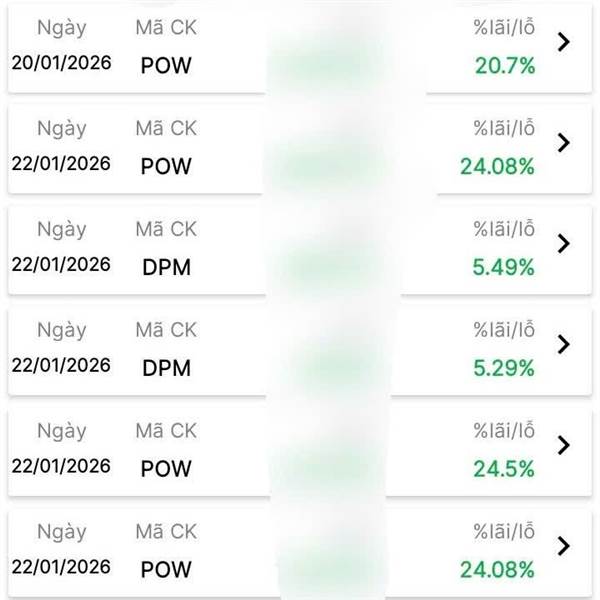The height and width of the screenshot is (600, 600).
Task: Click the "Mã CK" label above the 5.29% DPM
Action: [x=166, y=330]
